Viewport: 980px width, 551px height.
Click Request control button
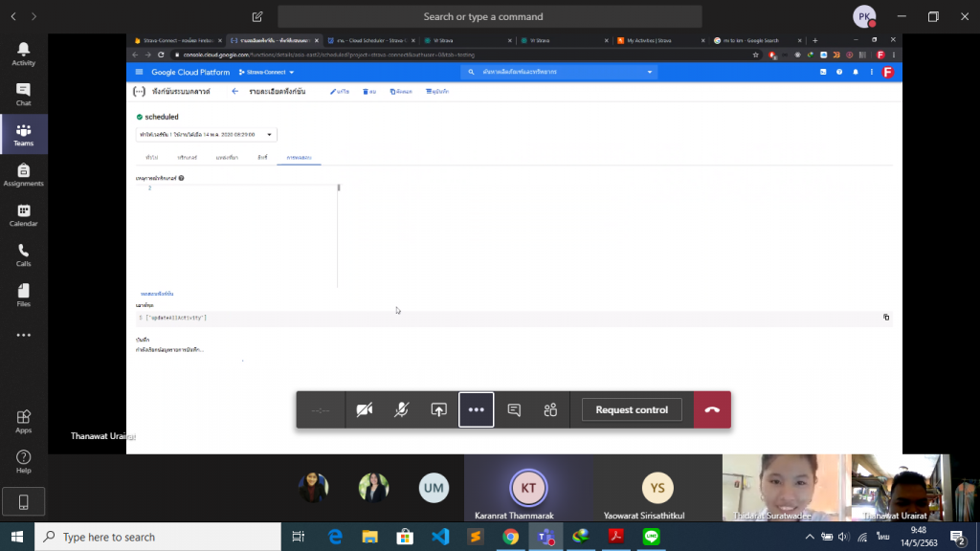(x=632, y=409)
